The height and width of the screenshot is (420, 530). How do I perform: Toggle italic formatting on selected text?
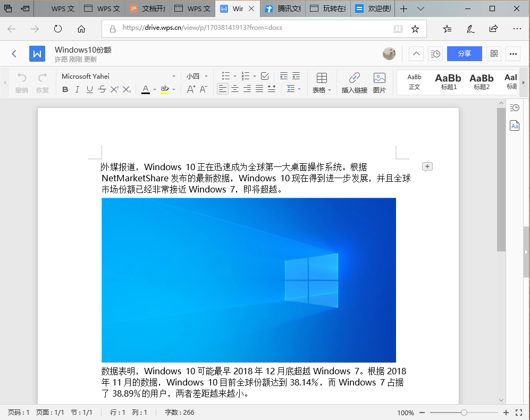(77, 90)
